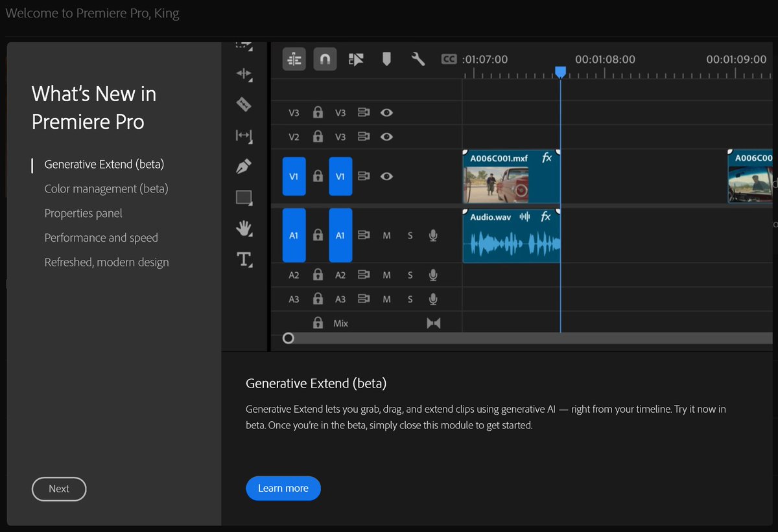This screenshot has width=778, height=532.
Task: Click the Next button
Action: pyautogui.click(x=59, y=489)
